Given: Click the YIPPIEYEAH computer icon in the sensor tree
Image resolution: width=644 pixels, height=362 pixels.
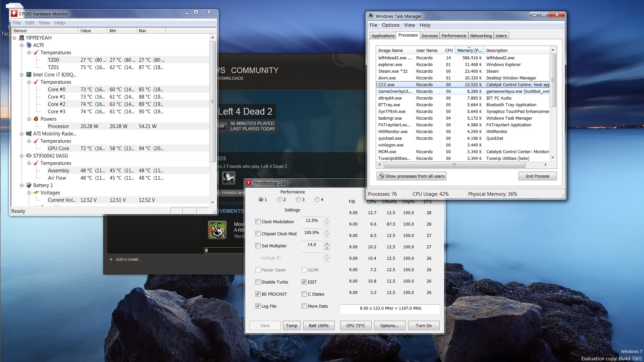Looking at the screenshot, I should click(22, 38).
